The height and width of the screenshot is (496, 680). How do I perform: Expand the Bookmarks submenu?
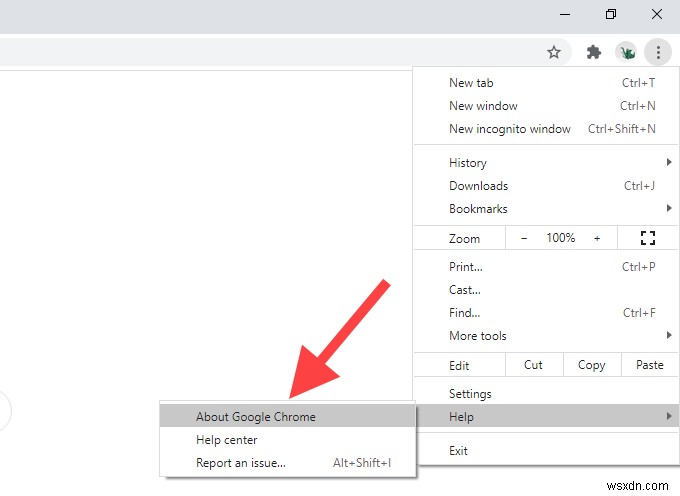[x=546, y=209]
